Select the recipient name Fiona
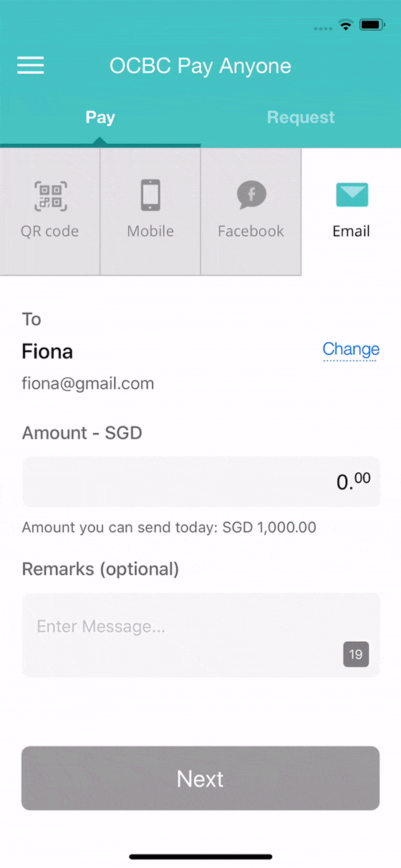The image size is (401, 868). click(47, 352)
